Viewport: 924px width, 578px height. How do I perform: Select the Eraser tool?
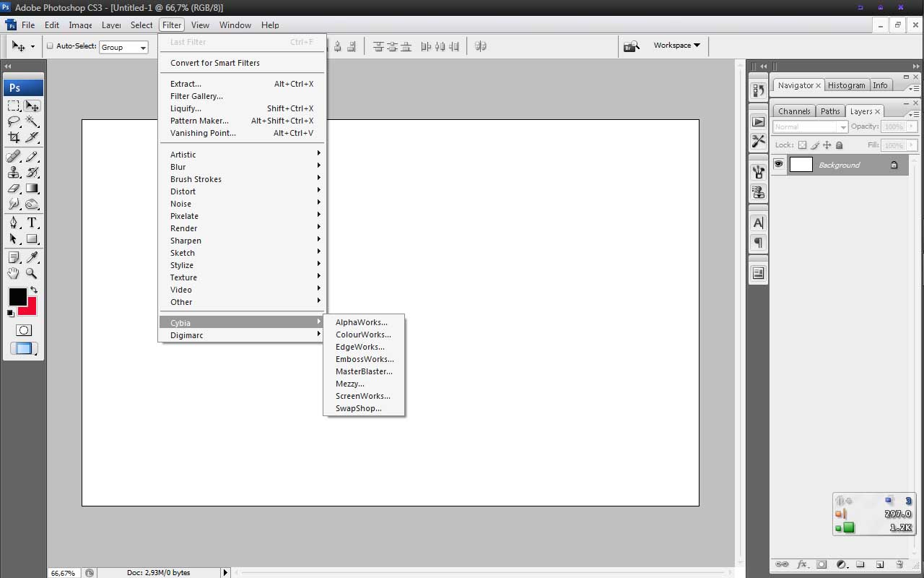click(x=14, y=189)
